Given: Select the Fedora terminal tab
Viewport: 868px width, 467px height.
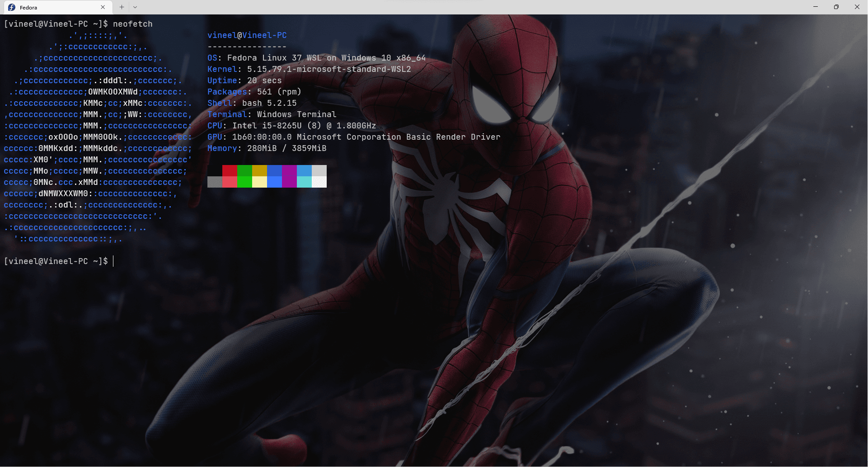Looking at the screenshot, I should [x=57, y=7].
